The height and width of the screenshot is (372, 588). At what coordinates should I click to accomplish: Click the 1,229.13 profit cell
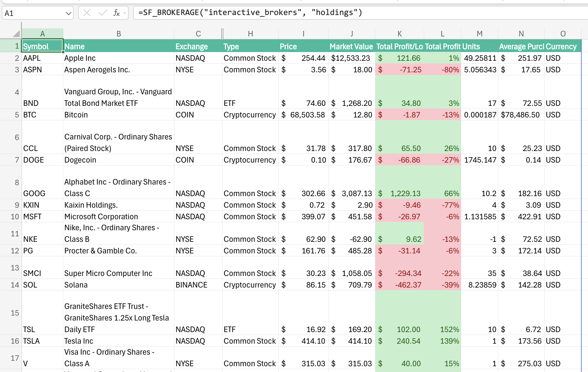pyautogui.click(x=400, y=182)
